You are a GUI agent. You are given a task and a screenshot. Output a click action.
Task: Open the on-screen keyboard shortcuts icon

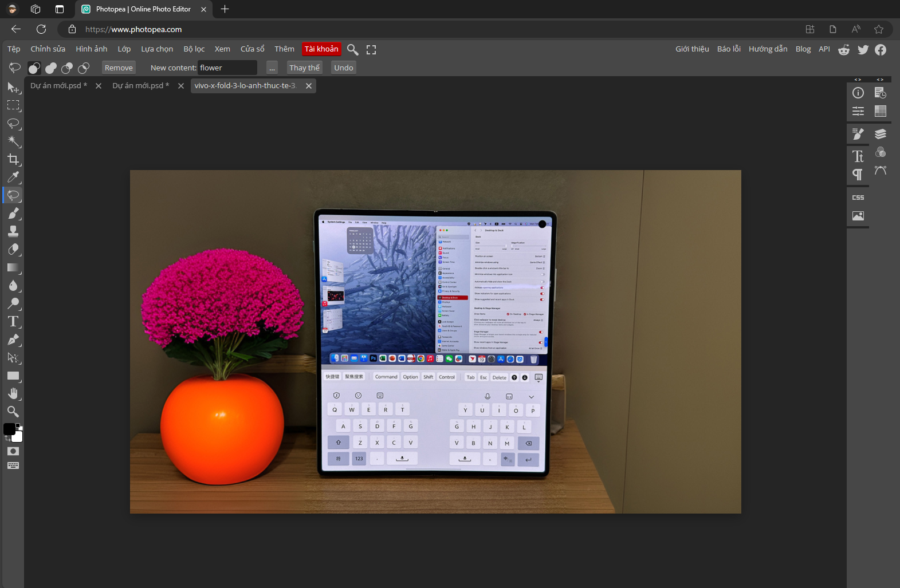[13, 465]
